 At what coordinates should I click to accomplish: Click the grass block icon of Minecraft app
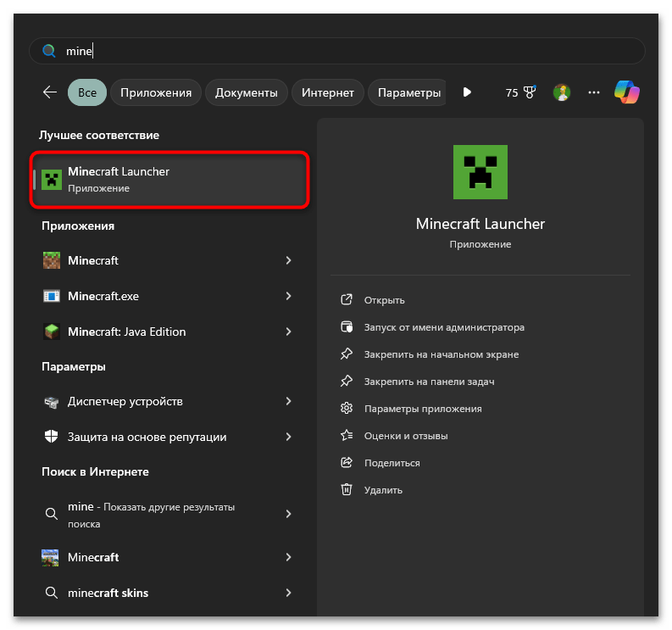(52, 260)
